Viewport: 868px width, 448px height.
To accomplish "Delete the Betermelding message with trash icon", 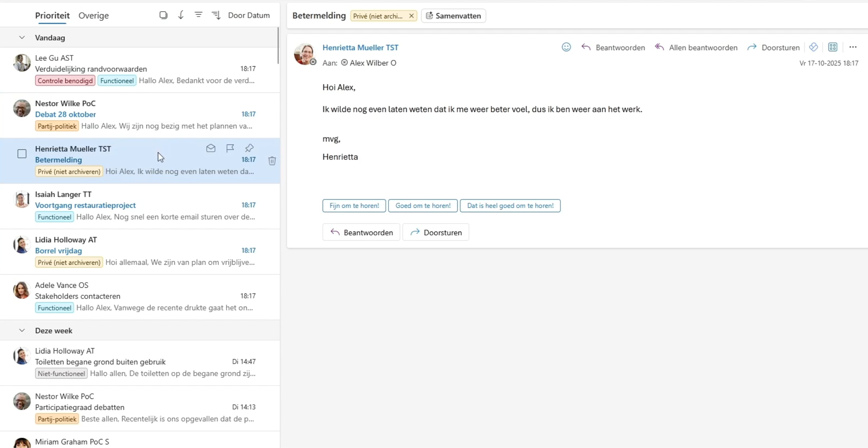I will coord(272,160).
